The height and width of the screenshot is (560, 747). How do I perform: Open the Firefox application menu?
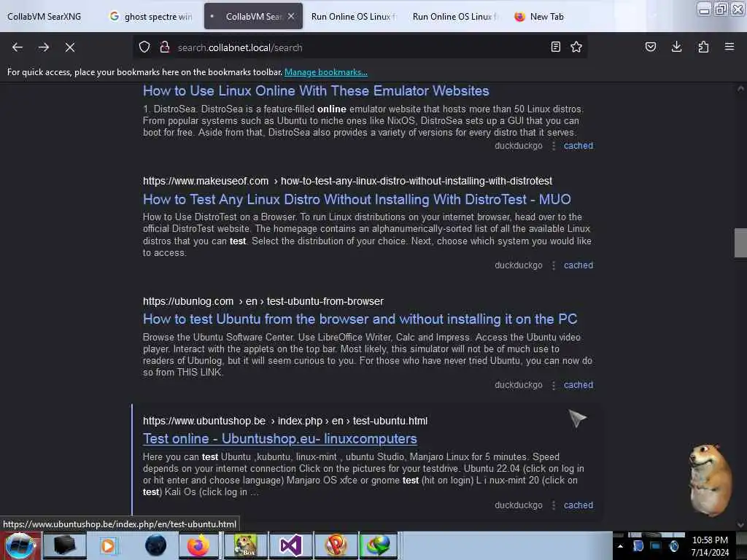pyautogui.click(x=729, y=47)
